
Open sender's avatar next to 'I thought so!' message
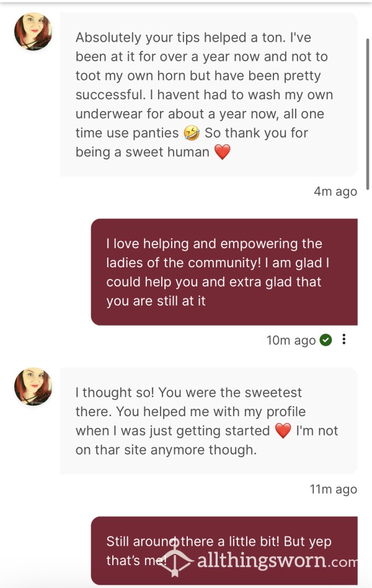[33, 386]
